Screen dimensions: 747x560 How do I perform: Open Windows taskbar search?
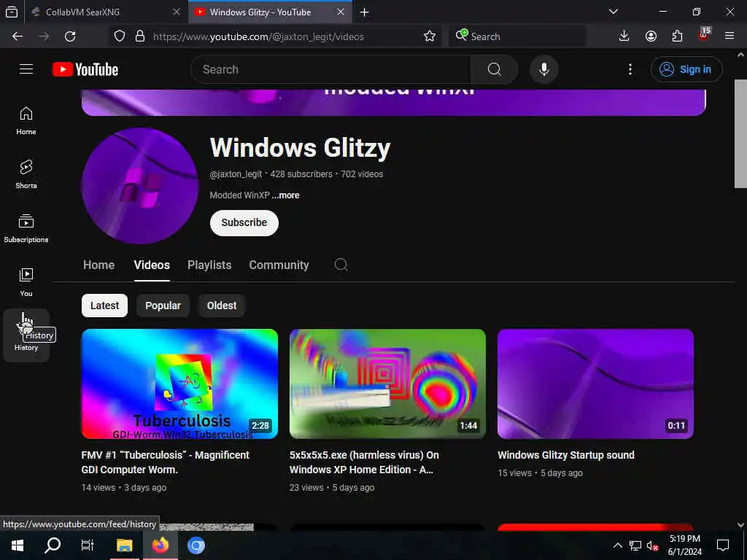click(x=53, y=545)
